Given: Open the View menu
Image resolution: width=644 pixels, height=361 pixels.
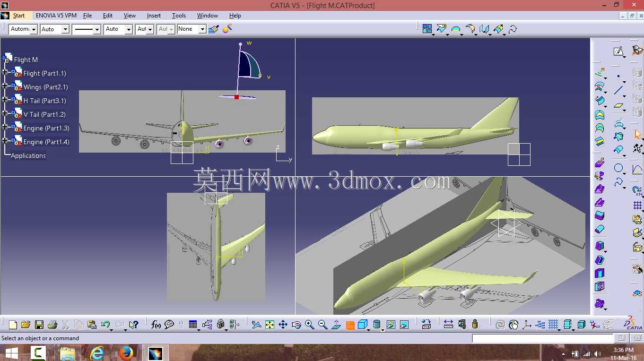Looking at the screenshot, I should coord(130,16).
